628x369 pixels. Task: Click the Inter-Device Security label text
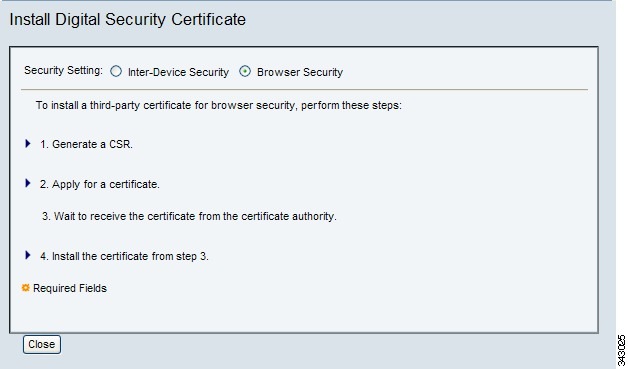click(x=178, y=72)
